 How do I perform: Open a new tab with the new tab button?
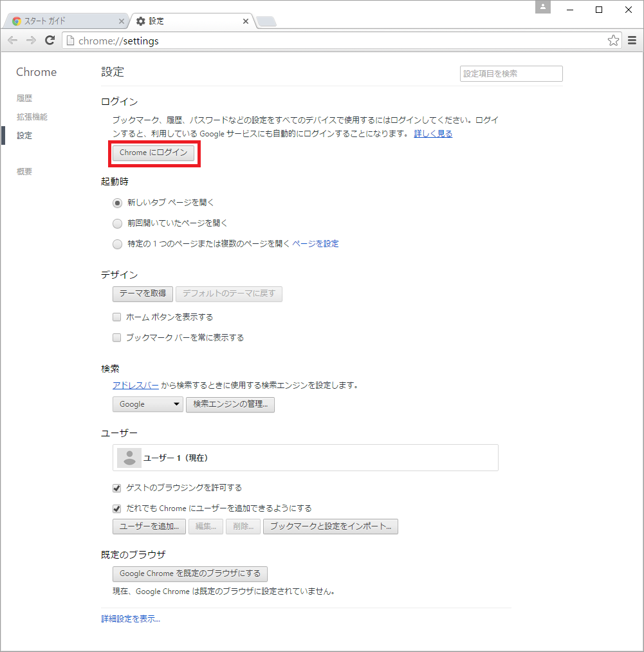(x=266, y=21)
